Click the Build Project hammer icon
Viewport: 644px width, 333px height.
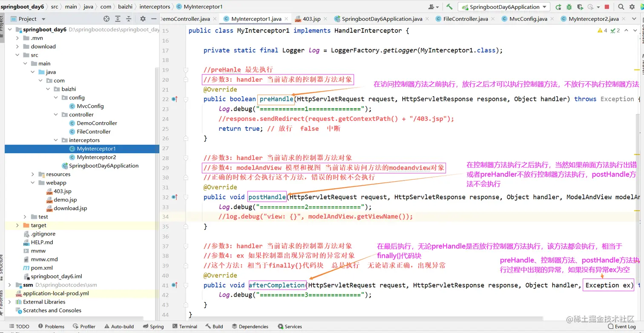click(x=449, y=7)
